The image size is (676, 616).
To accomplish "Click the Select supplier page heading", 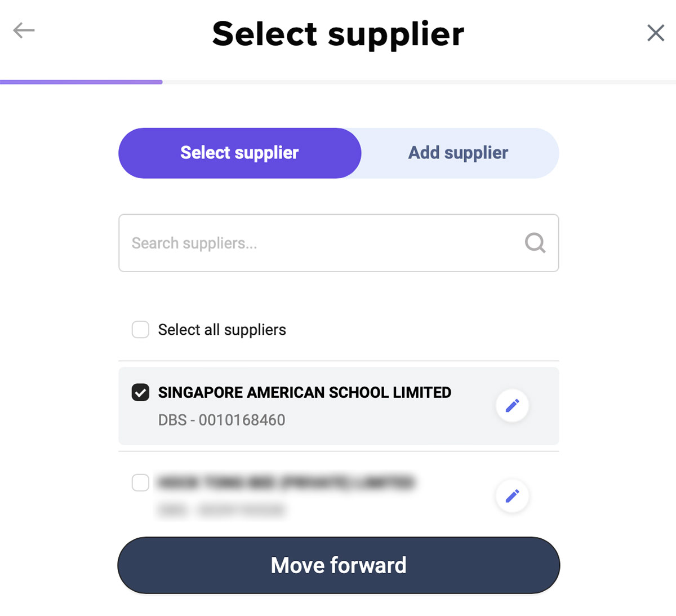I will pyautogui.click(x=338, y=34).
